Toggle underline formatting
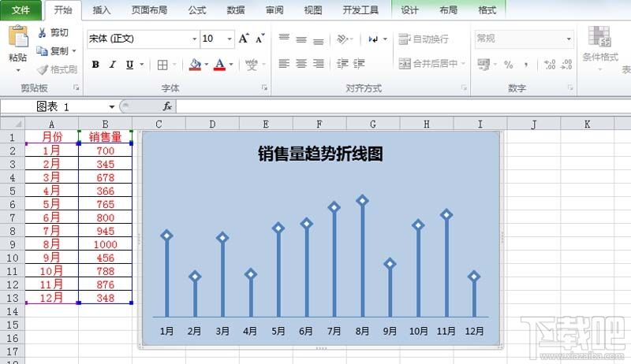631x364 pixels. [129, 65]
